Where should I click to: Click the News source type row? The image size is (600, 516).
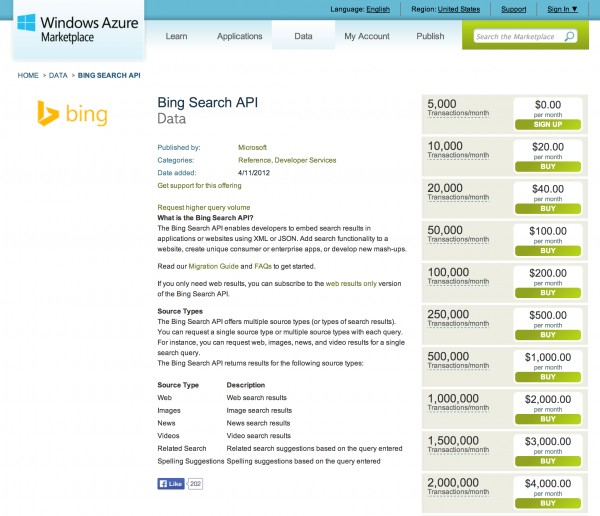click(x=223, y=423)
